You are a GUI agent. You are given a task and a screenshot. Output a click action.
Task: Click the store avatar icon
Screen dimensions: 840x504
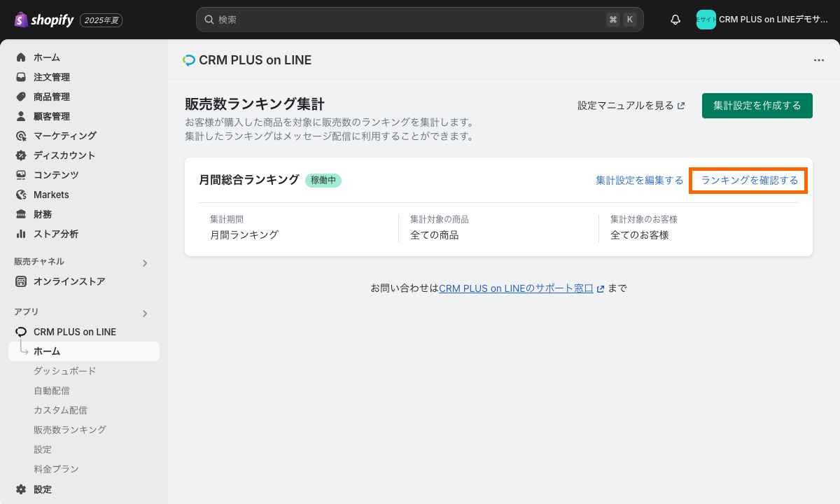pyautogui.click(x=706, y=20)
